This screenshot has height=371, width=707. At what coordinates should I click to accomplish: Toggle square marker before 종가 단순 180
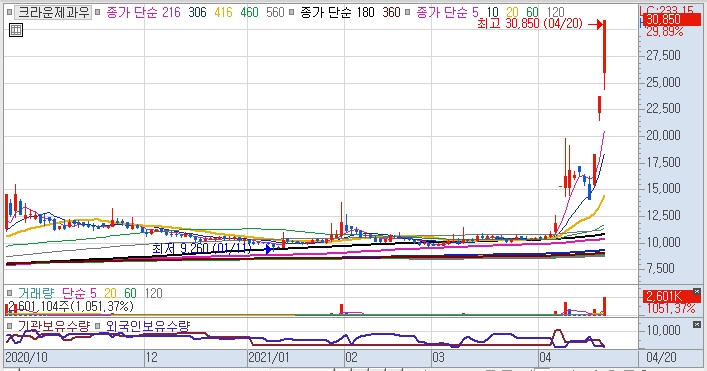click(292, 12)
